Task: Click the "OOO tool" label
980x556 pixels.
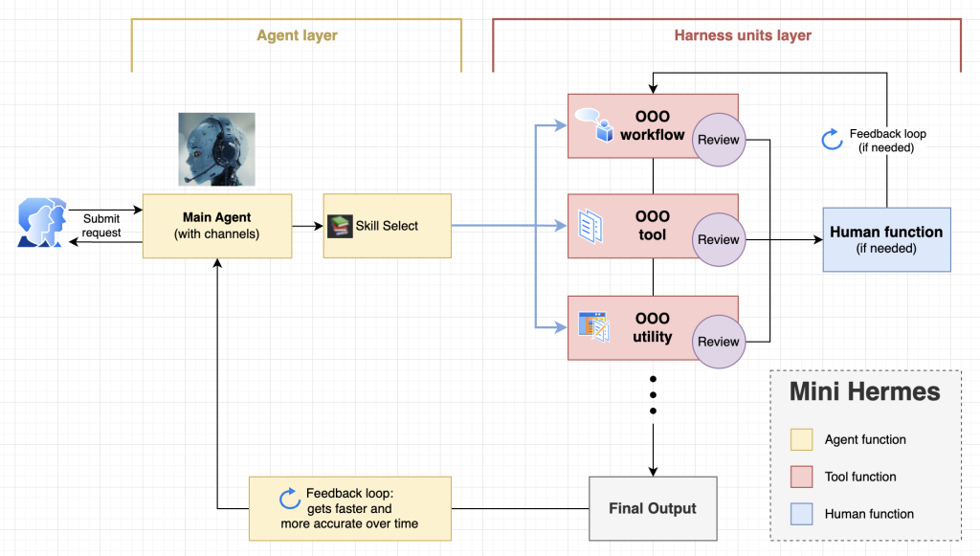Action: coord(653,226)
